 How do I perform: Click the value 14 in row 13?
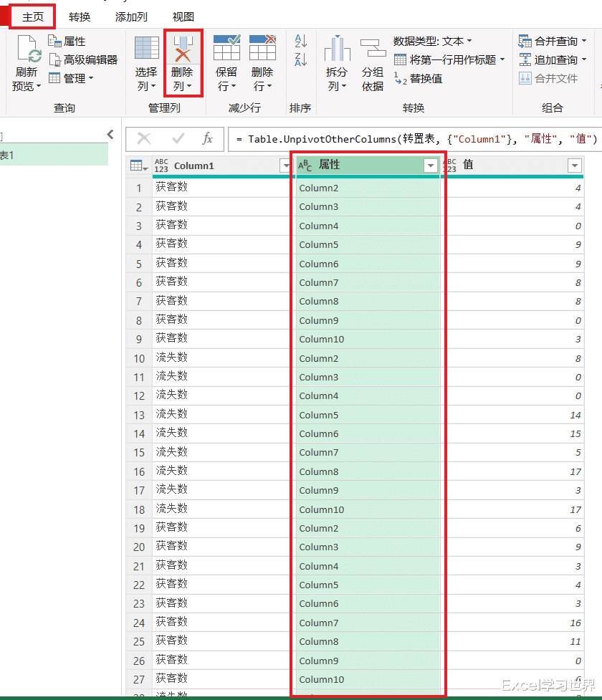(575, 415)
